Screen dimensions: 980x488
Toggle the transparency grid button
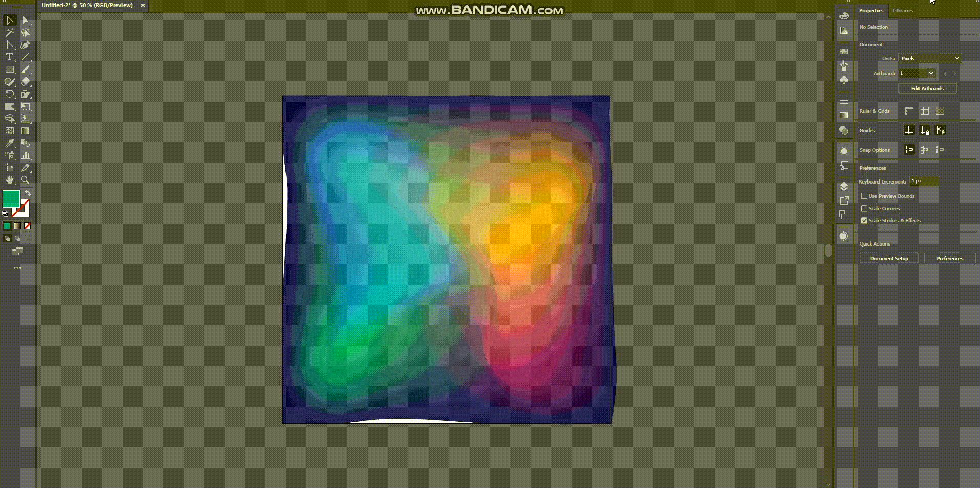940,111
